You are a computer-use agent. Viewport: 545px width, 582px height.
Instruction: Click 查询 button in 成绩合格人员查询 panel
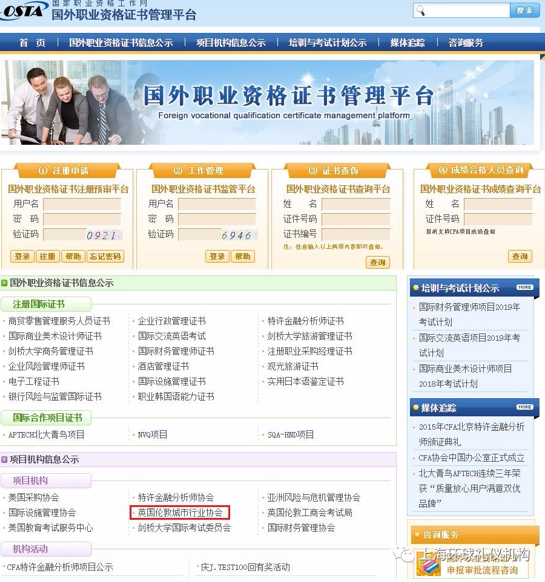[520, 256]
